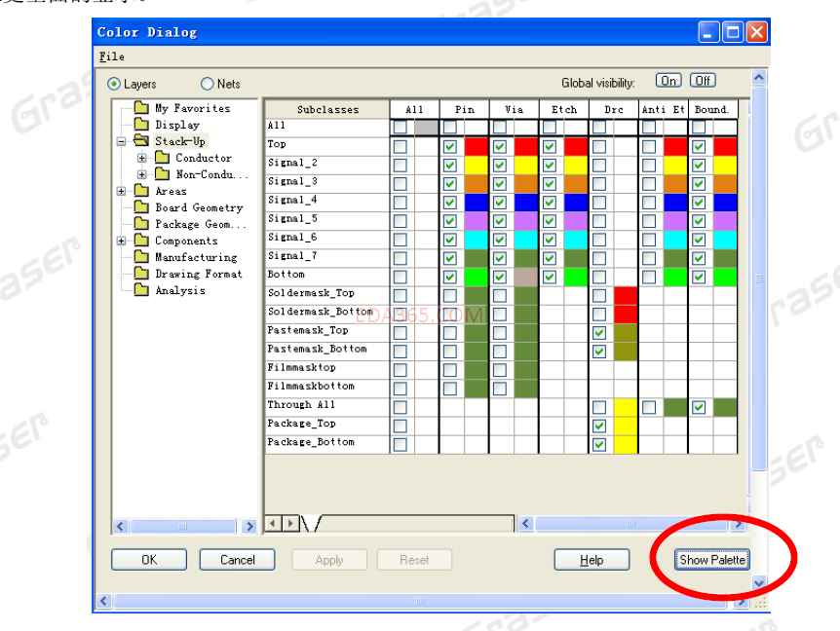
Task: Pick the cyan Etch swatch for Signal_6
Action: [576, 240]
